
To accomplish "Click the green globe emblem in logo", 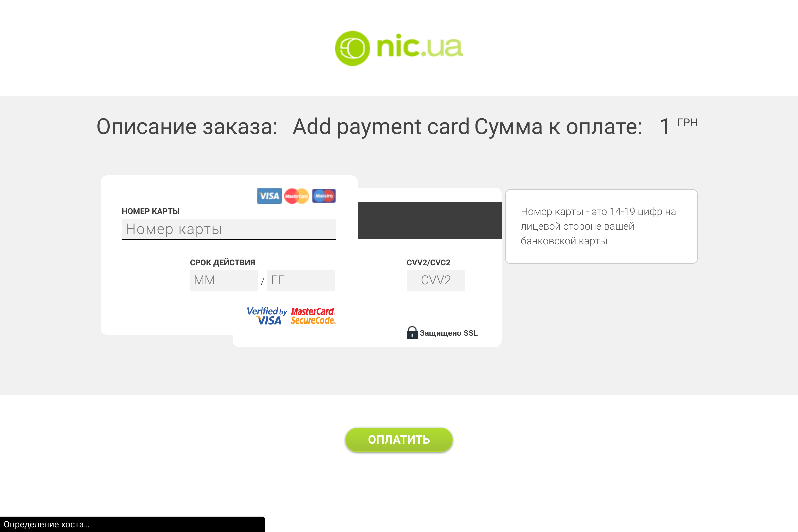I will [x=352, y=48].
